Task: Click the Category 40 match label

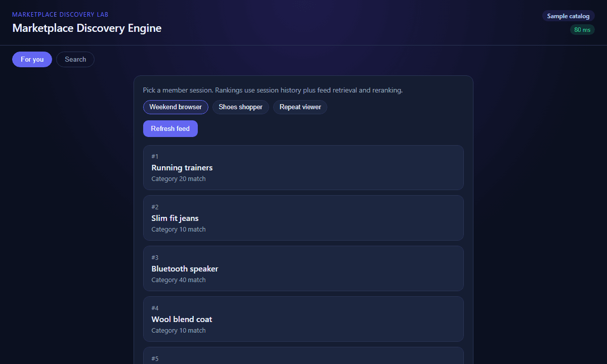Action: click(x=179, y=280)
